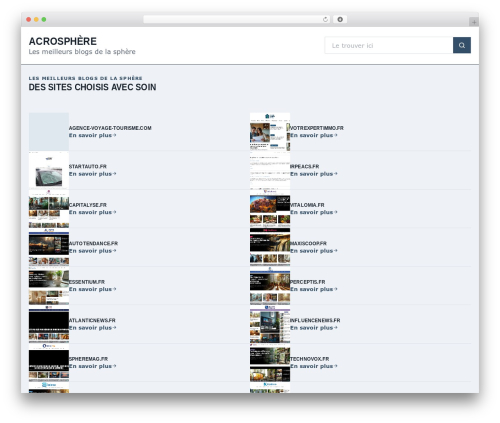Open the AUTOTENDANCE.FR thumbnail

point(49,247)
